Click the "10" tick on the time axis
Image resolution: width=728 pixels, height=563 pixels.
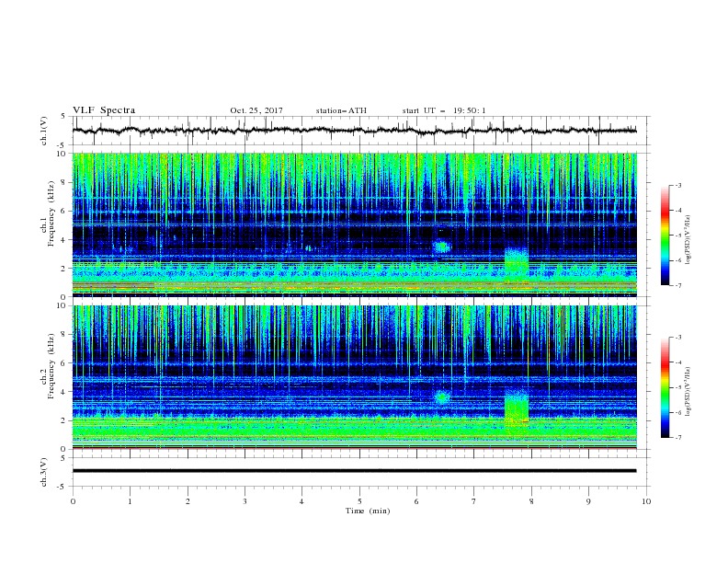click(x=646, y=501)
